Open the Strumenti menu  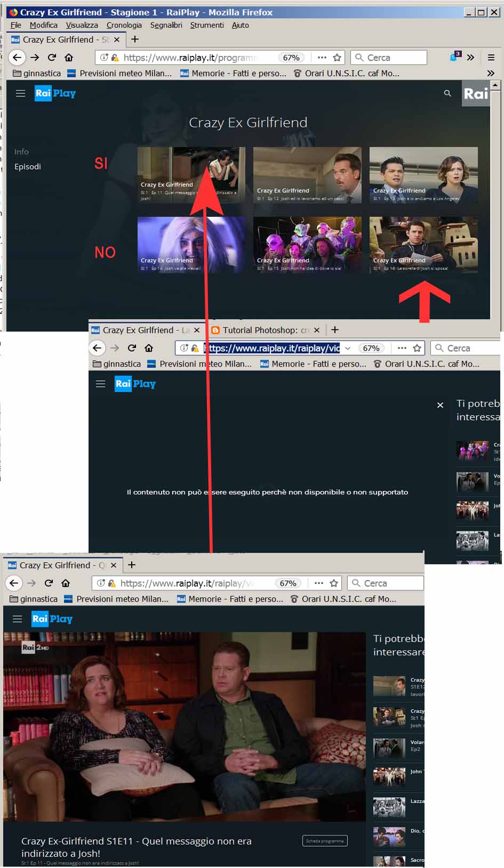click(207, 25)
